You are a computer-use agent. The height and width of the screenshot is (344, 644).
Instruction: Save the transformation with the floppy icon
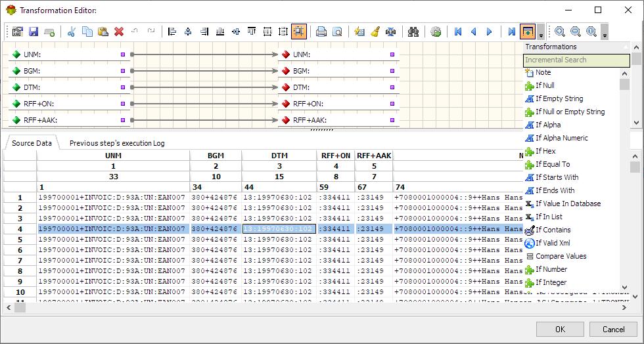click(x=34, y=32)
